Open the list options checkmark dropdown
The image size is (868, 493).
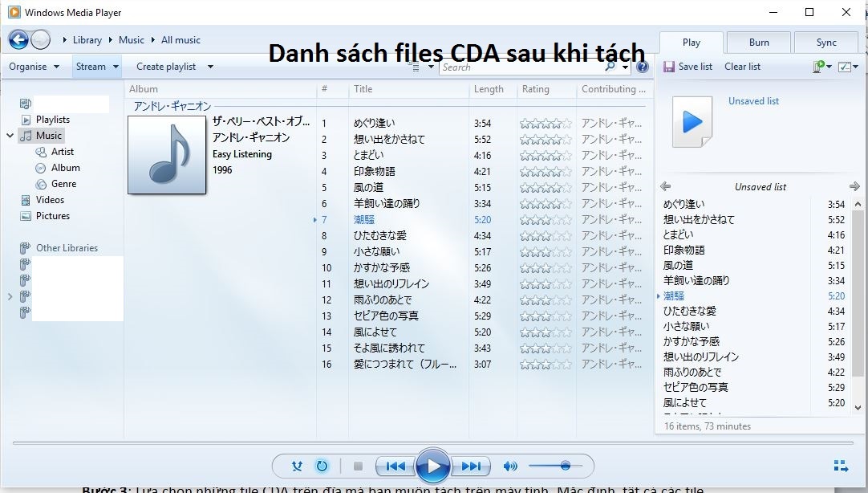tap(848, 67)
